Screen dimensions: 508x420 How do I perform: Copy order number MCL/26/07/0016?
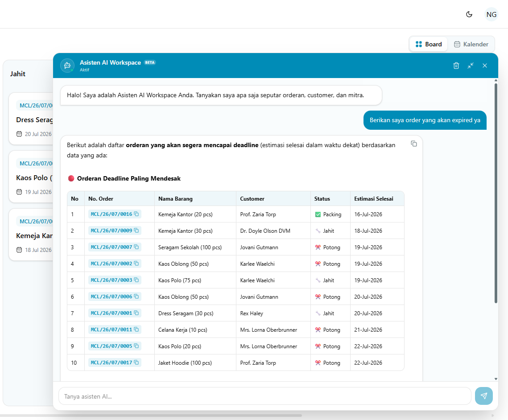point(136,214)
